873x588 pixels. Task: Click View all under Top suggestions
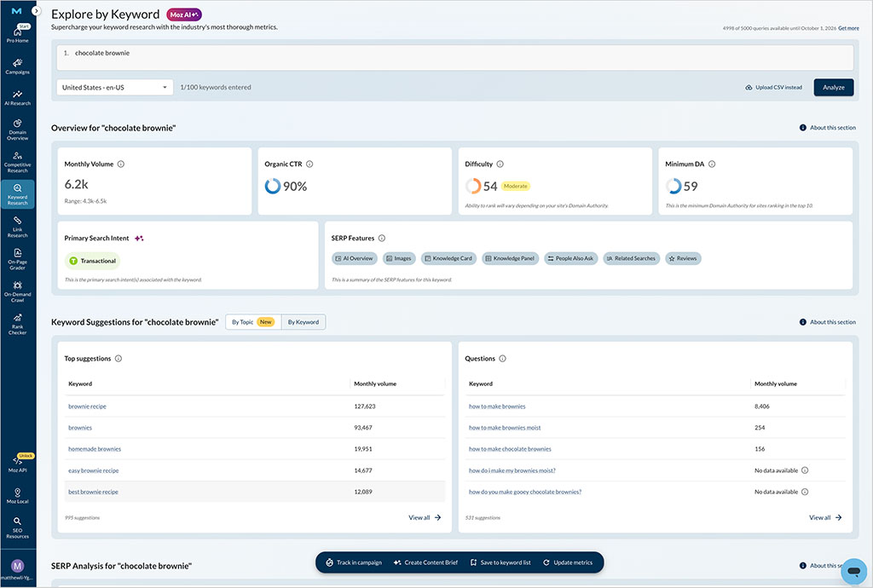[425, 518]
